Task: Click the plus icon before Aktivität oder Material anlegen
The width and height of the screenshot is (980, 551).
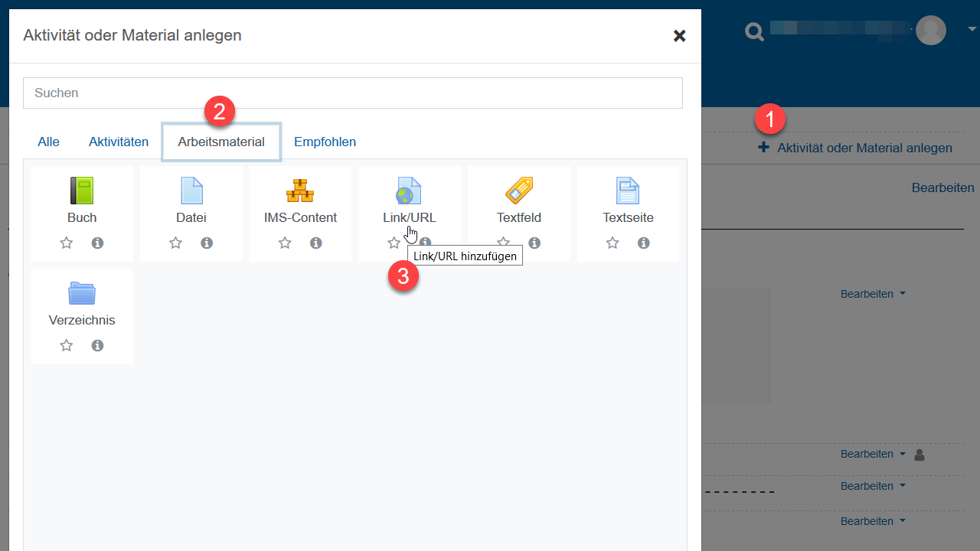Action: point(763,148)
